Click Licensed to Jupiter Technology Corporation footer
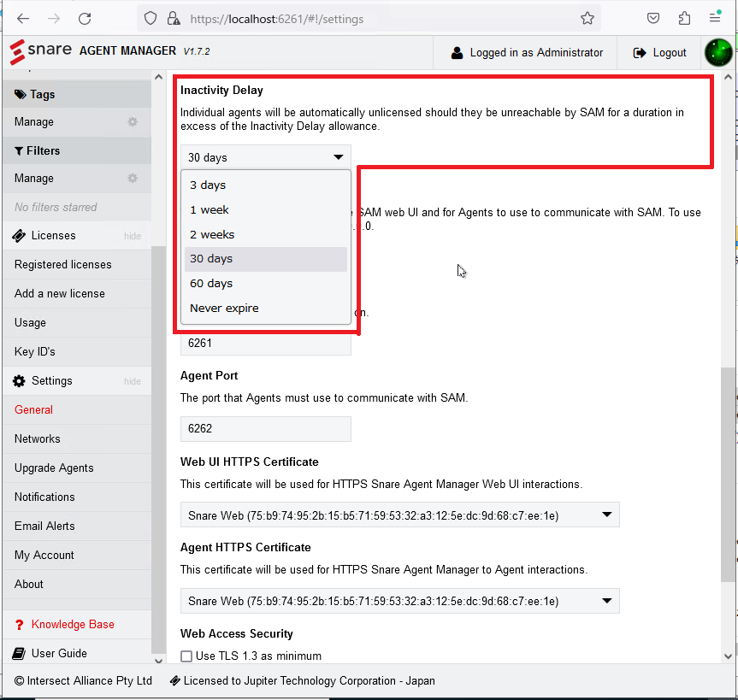 [x=303, y=680]
